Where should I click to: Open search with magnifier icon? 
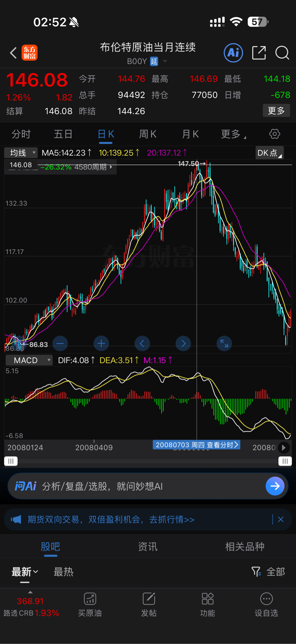tap(282, 53)
